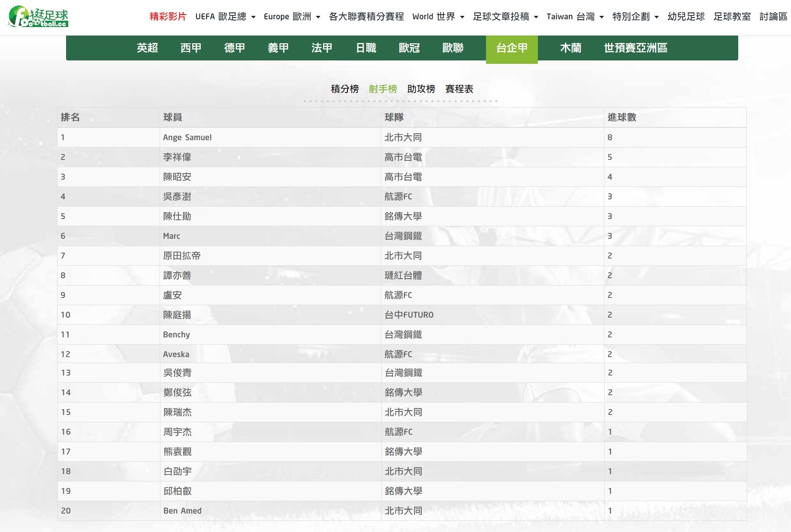Expand the Taiwan 台灣 dropdown menu

(x=575, y=17)
